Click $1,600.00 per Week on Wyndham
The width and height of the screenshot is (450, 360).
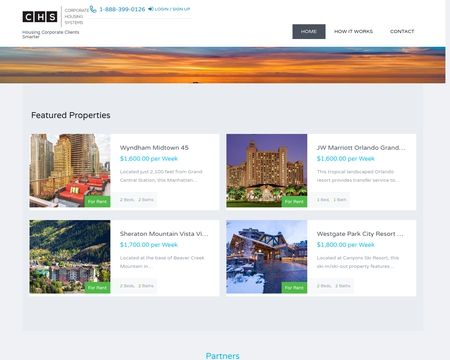(x=149, y=159)
